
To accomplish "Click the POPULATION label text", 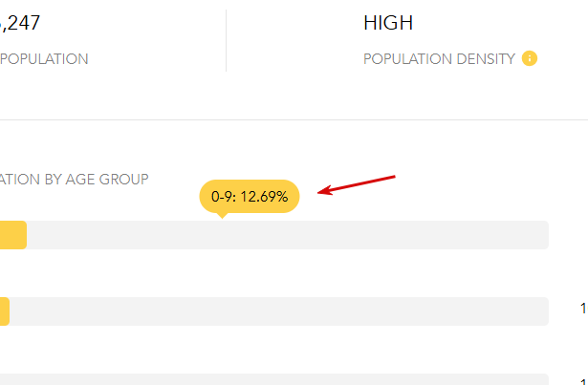I will (x=45, y=58).
